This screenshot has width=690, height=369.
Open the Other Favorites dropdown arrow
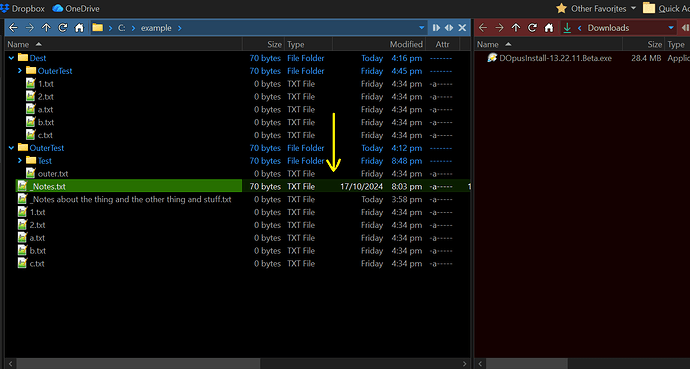[633, 8]
